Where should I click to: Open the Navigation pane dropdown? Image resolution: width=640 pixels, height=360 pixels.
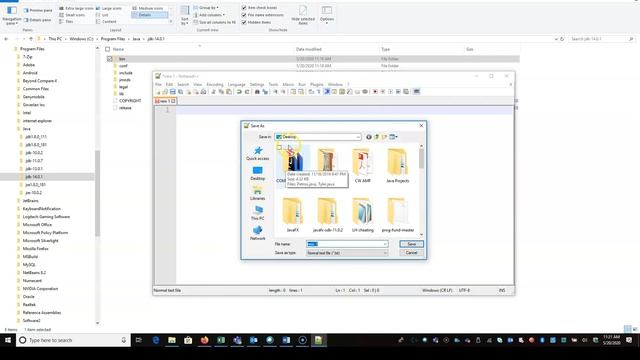tap(11, 16)
